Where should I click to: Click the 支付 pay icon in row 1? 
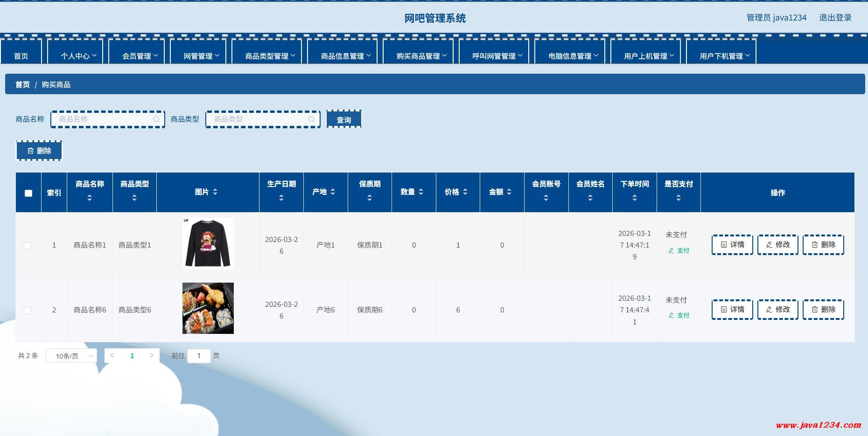672,251
